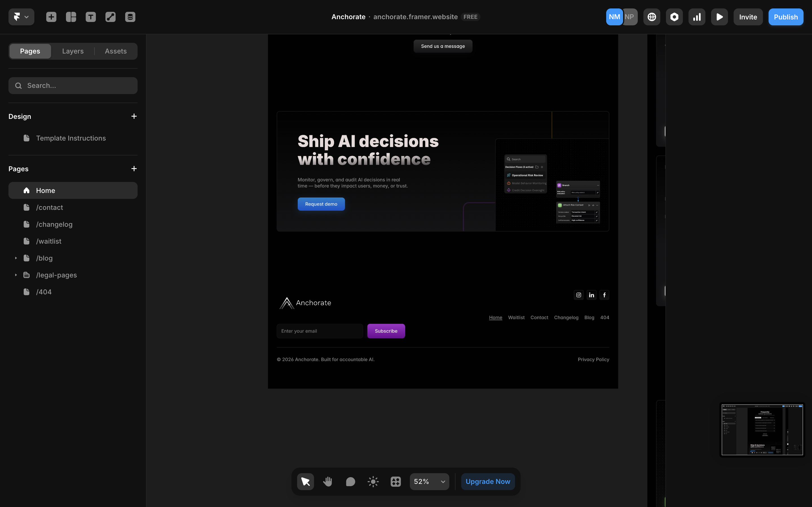Open the Insert panel with the plus icon

[51, 16]
